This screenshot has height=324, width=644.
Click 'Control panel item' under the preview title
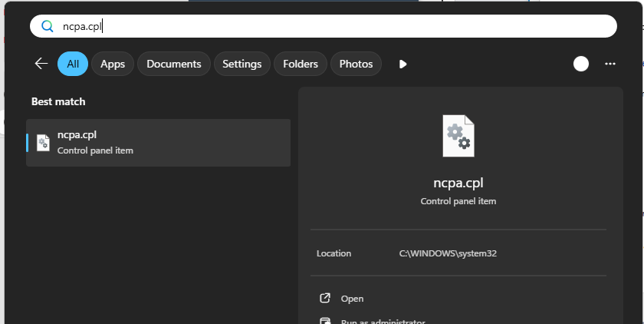(x=458, y=201)
